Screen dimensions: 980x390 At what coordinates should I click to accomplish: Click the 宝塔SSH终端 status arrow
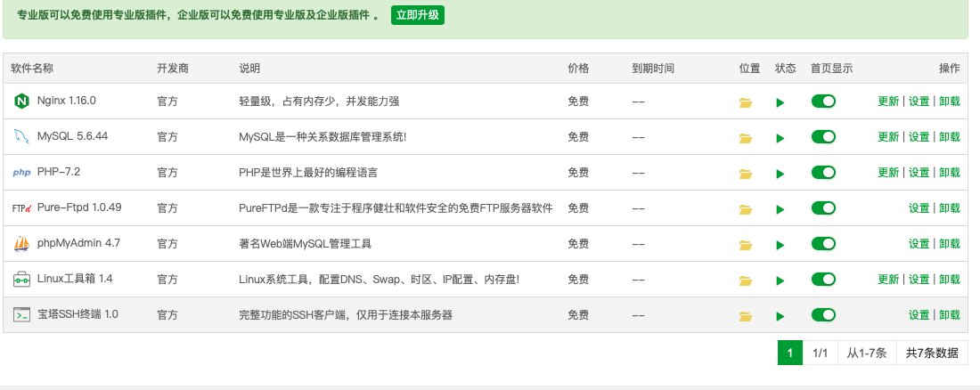(780, 316)
